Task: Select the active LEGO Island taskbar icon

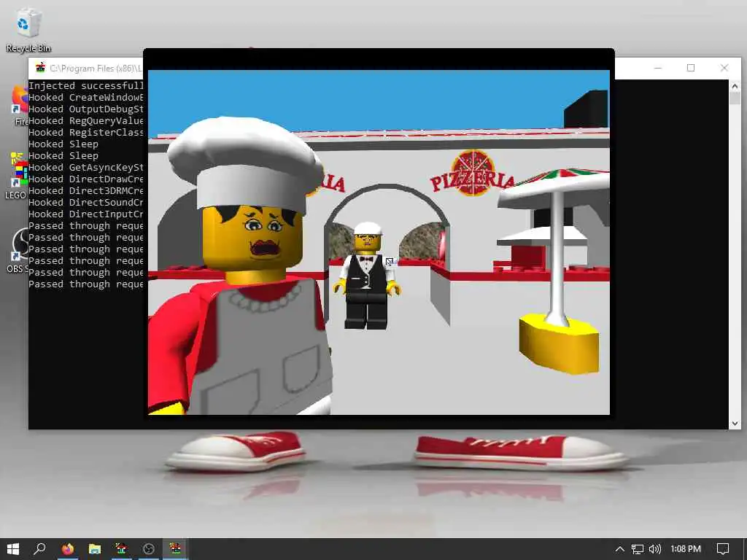Action: (x=175, y=549)
